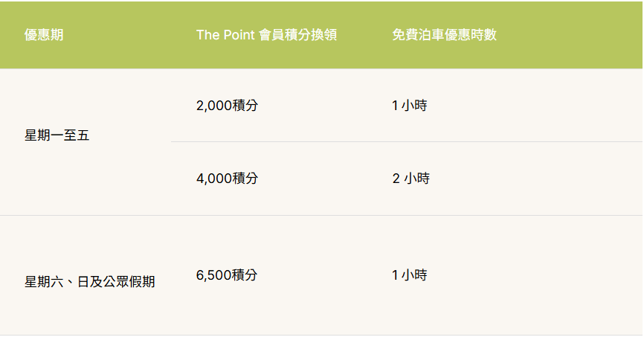Click the "優惠期" column header
Image resolution: width=644 pixels, height=337 pixels.
click(x=44, y=36)
